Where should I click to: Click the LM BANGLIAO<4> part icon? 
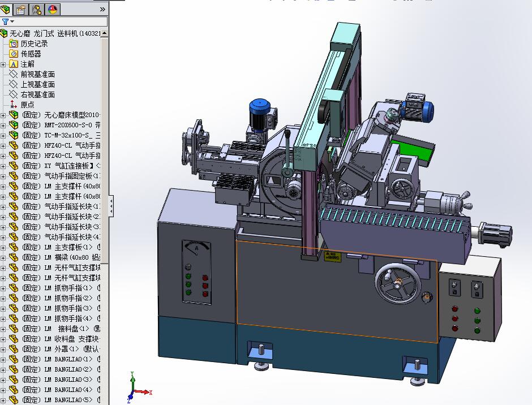click(14, 389)
